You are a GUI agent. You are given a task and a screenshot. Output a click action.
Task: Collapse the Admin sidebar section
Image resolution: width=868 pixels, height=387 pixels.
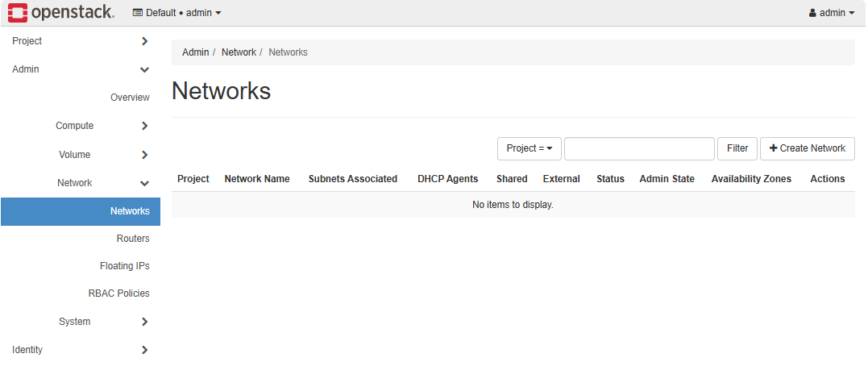144,70
